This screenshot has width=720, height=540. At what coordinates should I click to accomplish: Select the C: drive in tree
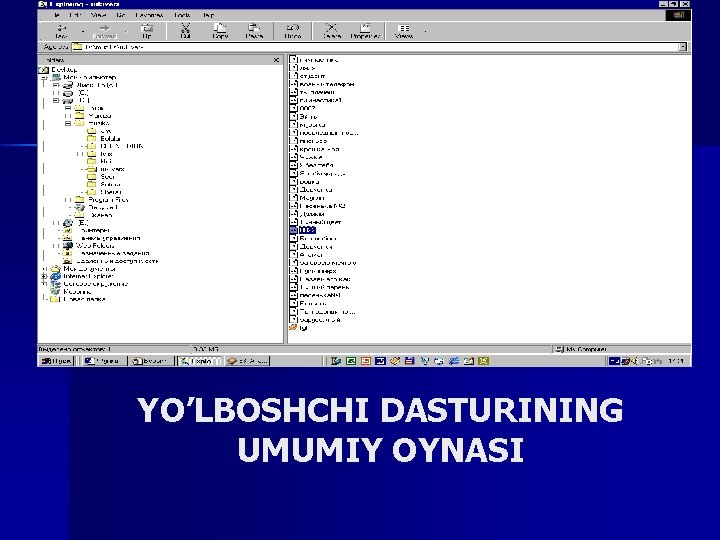(83, 93)
